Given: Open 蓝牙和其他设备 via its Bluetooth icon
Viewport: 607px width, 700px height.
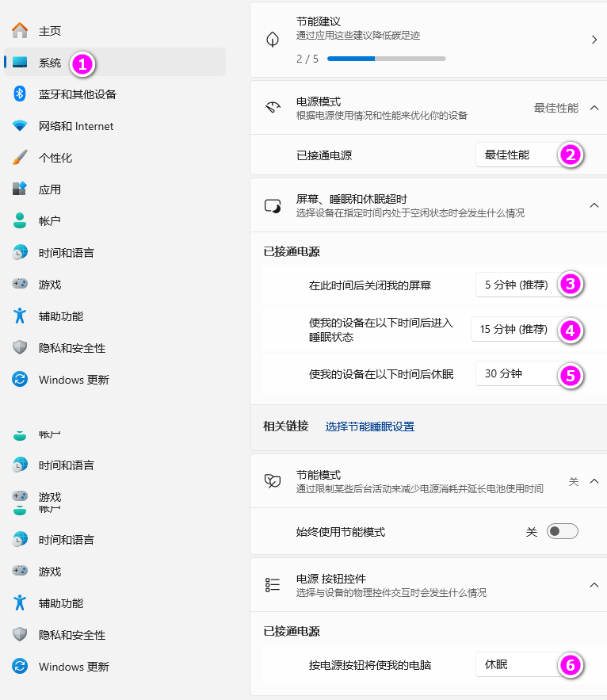Looking at the screenshot, I should click(20, 94).
